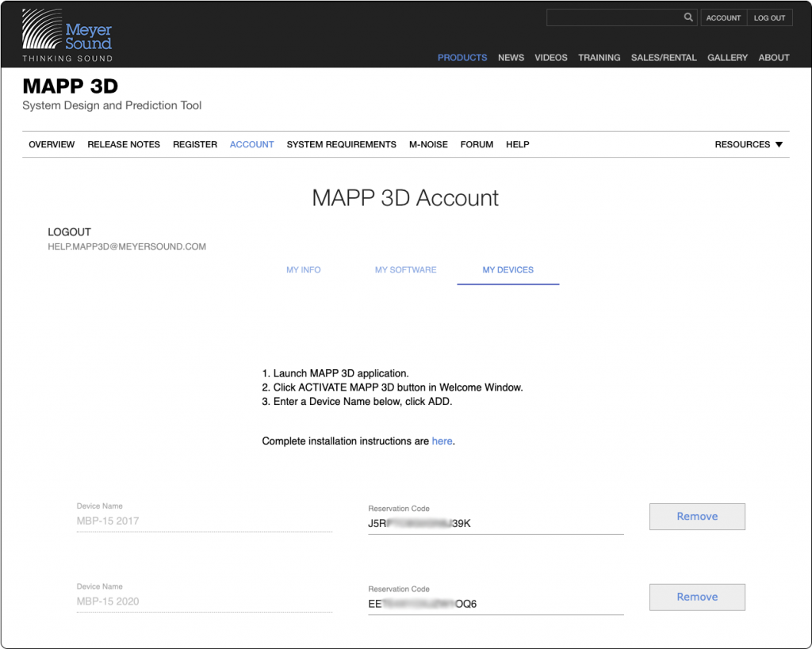Remove the MBP-15 2017 device
812x649 pixels.
coord(697,517)
